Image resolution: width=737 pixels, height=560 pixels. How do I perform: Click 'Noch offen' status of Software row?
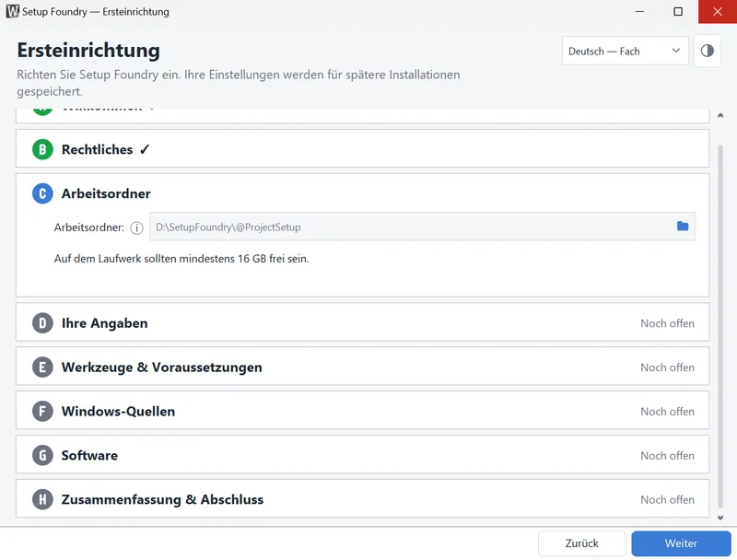[667, 456]
